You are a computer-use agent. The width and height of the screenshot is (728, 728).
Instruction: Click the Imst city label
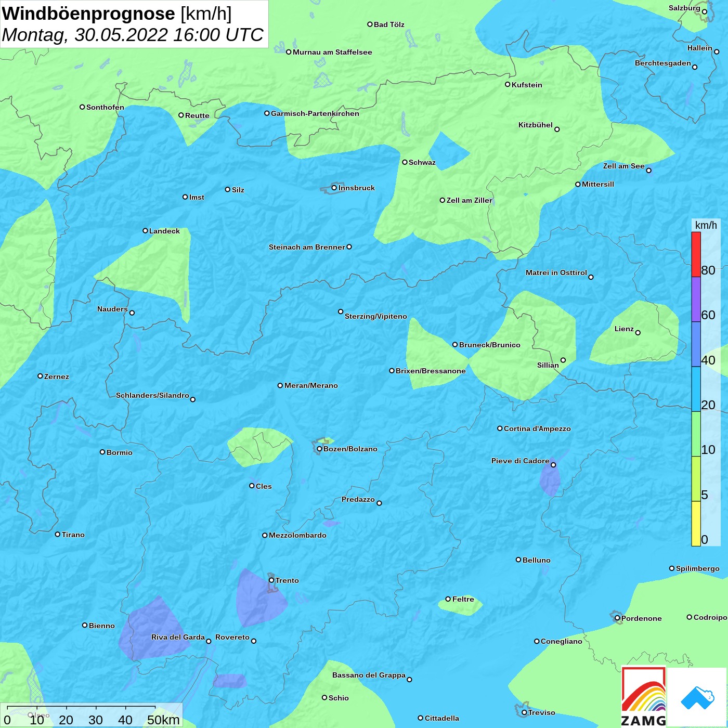pos(197,197)
